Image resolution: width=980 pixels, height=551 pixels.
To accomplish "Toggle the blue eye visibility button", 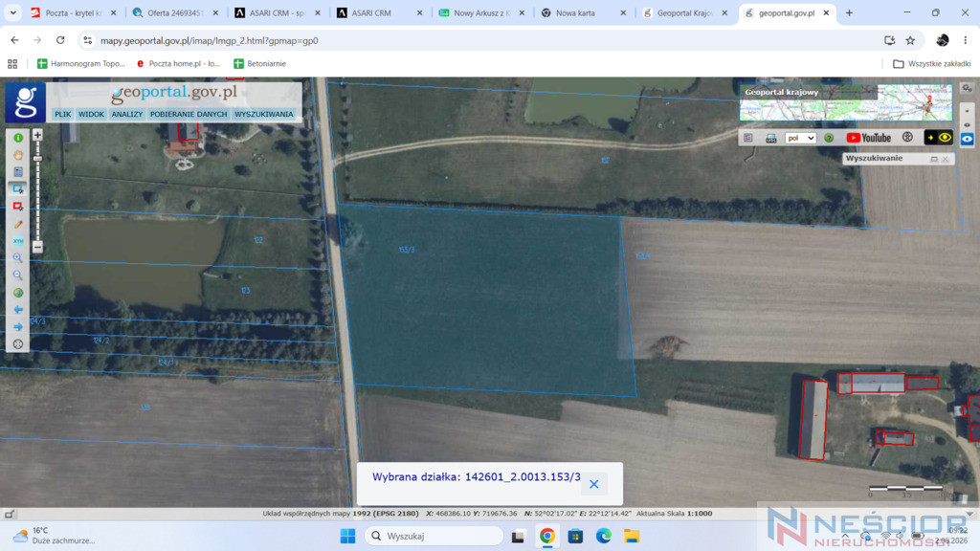I will tap(967, 139).
